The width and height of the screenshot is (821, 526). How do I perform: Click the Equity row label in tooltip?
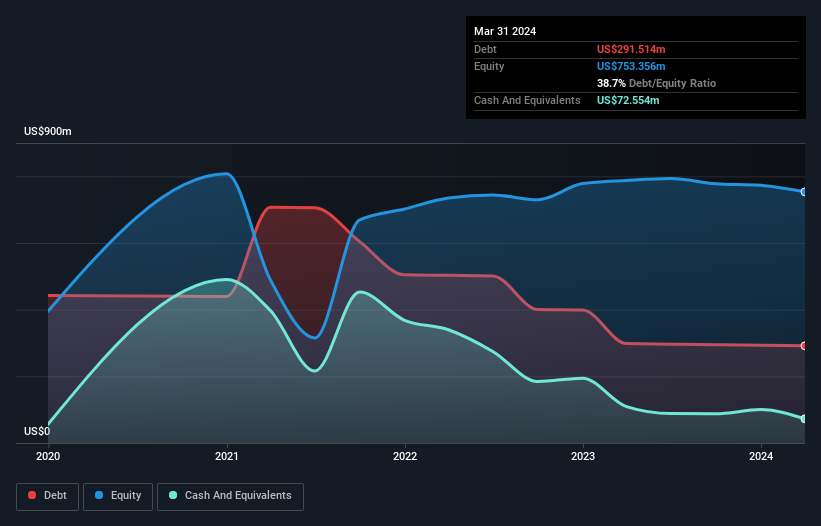(x=489, y=66)
